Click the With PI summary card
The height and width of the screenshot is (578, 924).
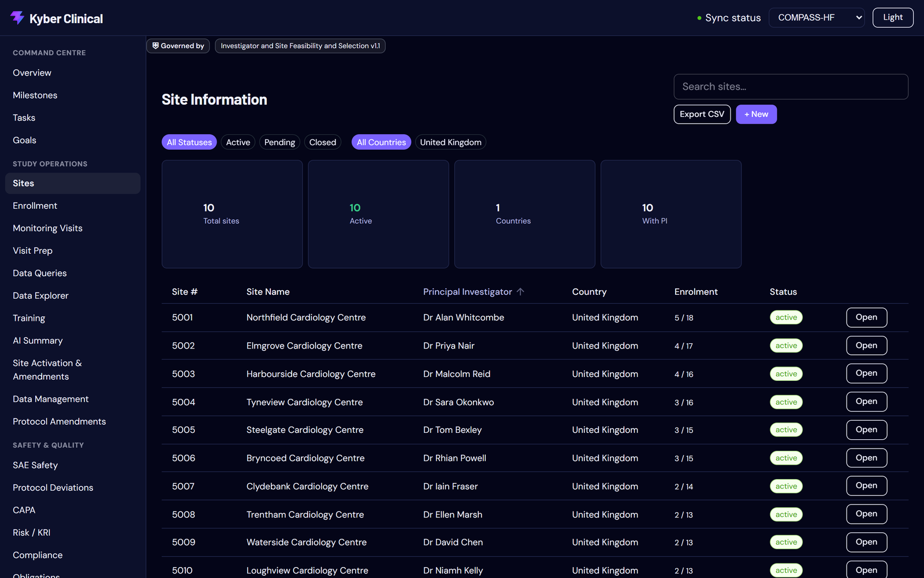coord(671,214)
